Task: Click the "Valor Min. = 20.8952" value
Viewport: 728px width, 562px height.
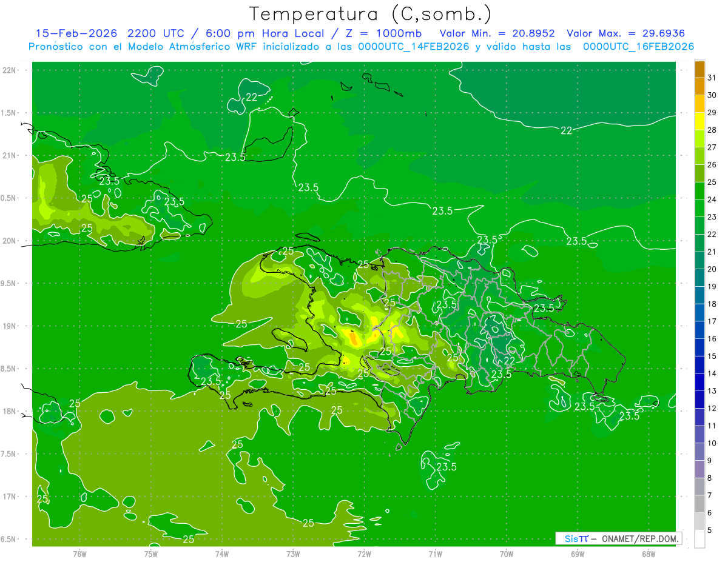Action: click(497, 33)
